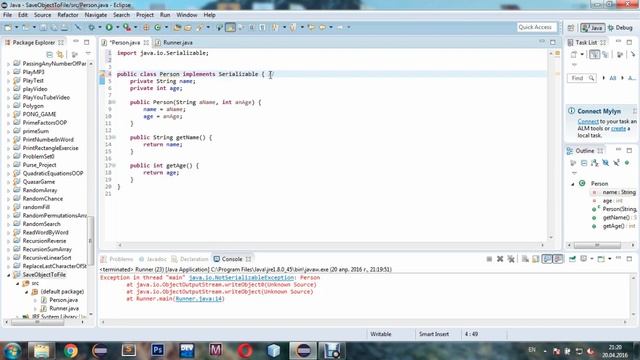
Task: Click the Find field in Task List
Action: [x=582, y=78]
